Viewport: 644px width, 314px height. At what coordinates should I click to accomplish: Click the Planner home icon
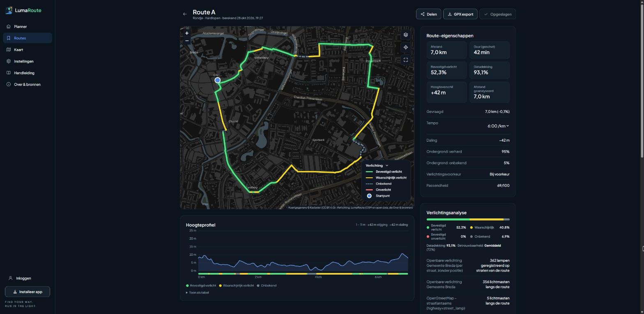coord(9,27)
